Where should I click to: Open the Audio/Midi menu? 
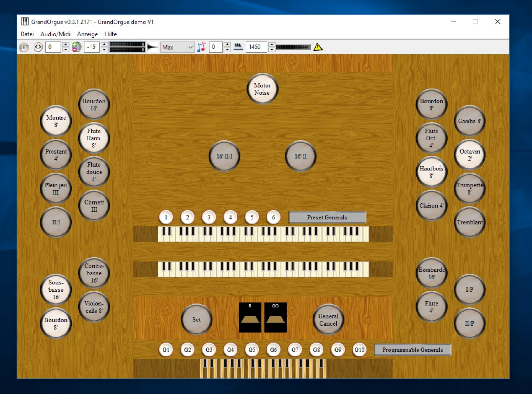pos(55,34)
